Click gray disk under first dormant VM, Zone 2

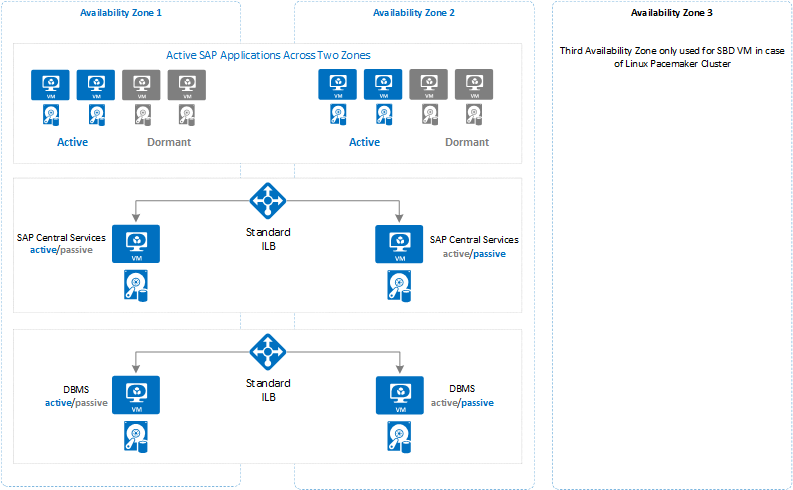[430, 114]
